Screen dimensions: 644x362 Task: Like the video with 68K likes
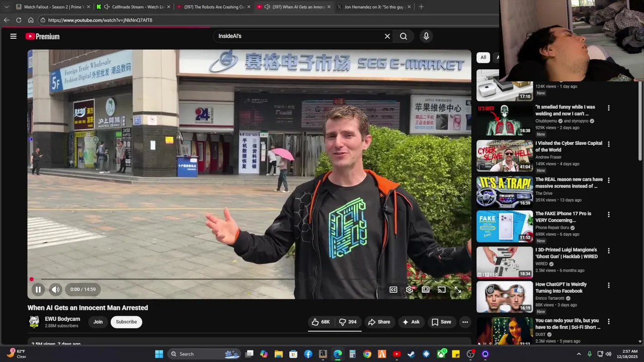coord(320,322)
